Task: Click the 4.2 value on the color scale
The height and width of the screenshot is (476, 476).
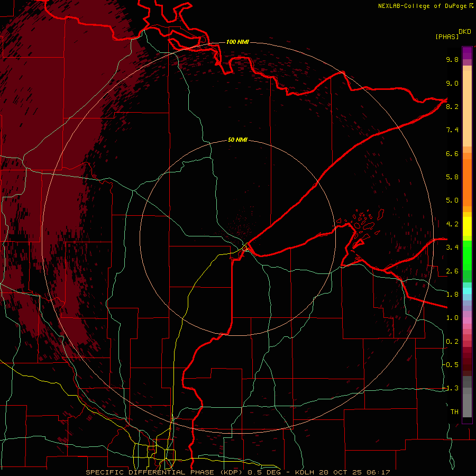Action: click(x=452, y=224)
